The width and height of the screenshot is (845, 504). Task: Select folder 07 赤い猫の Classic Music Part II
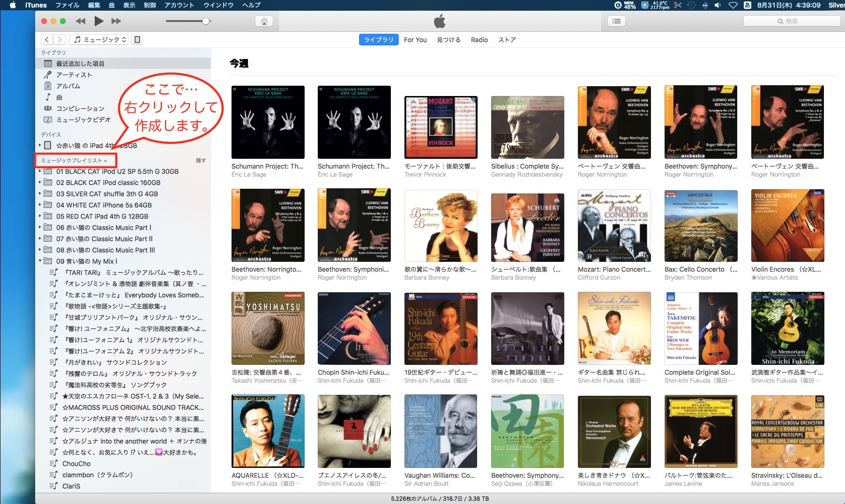[123, 239]
